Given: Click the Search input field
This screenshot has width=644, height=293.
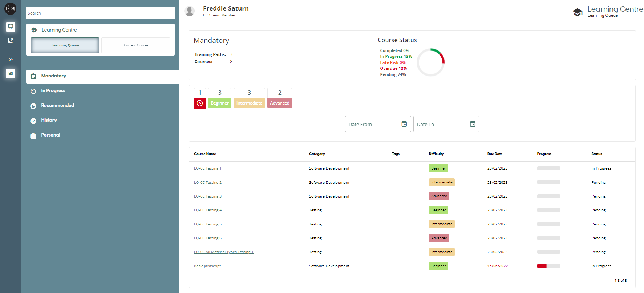Looking at the screenshot, I should click(100, 13).
